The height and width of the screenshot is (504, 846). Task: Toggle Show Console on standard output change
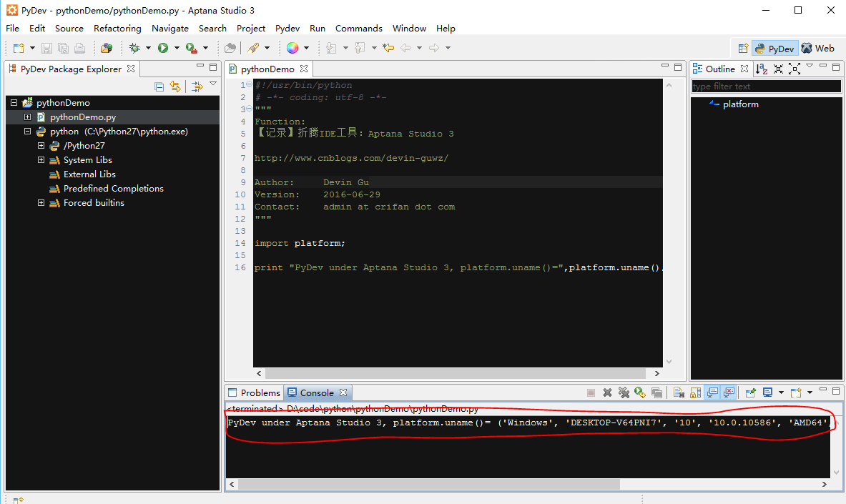coord(712,392)
